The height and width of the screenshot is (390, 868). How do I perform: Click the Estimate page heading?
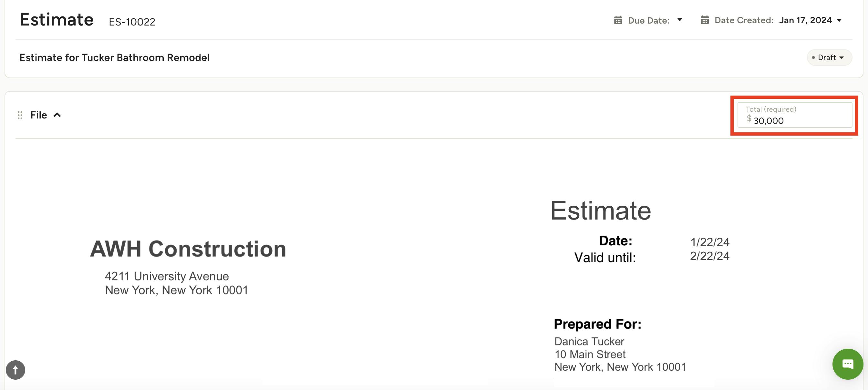pos(56,20)
